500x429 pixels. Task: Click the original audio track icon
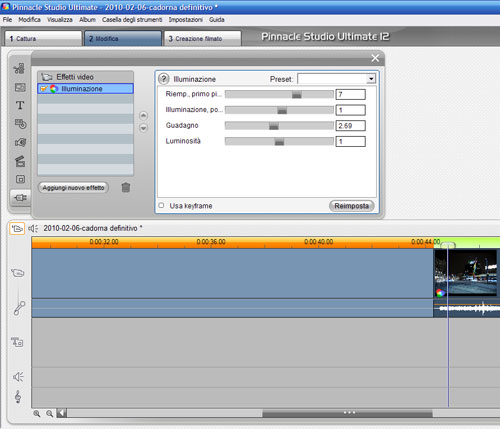(x=19, y=307)
